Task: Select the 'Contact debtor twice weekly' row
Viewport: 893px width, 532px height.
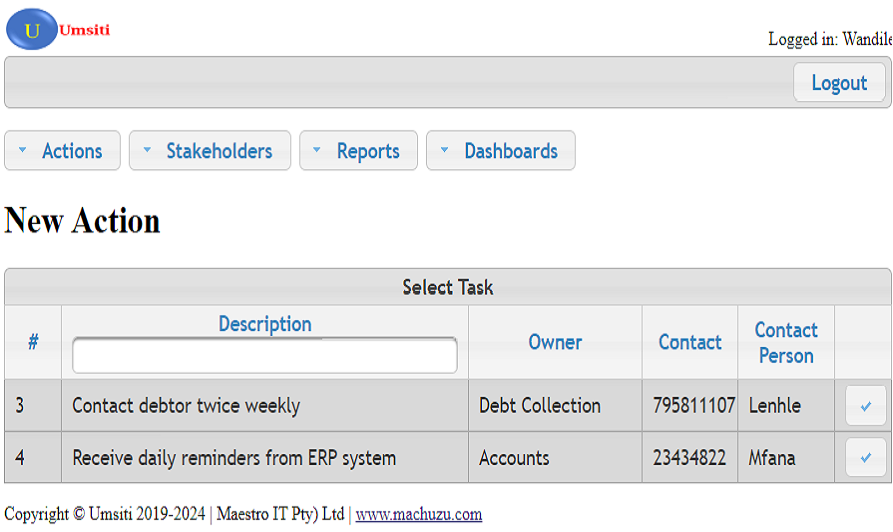Action: point(186,406)
